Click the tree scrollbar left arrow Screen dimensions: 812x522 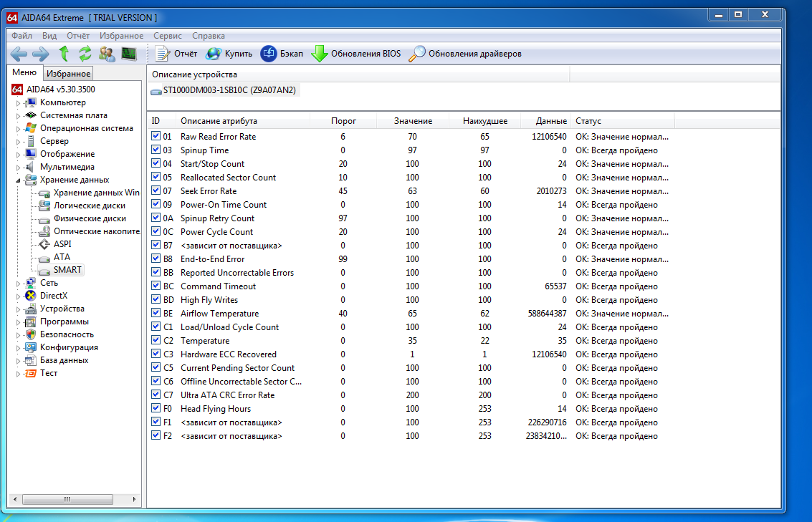click(15, 499)
